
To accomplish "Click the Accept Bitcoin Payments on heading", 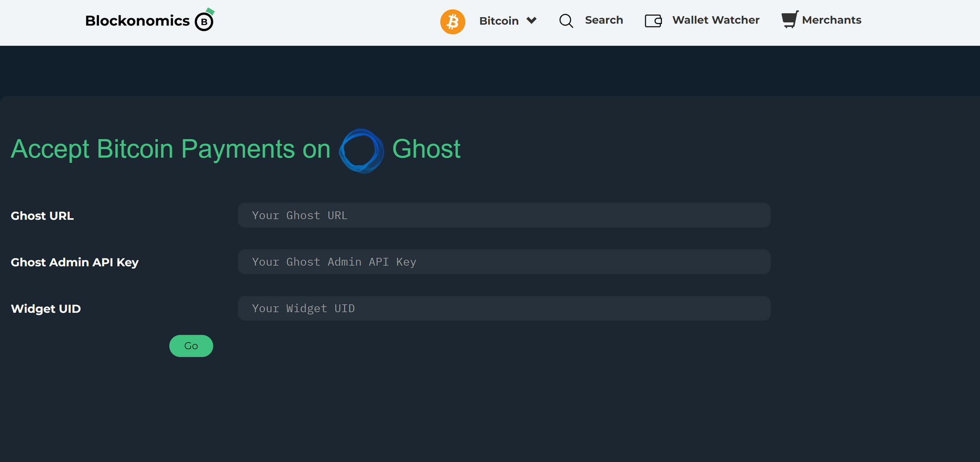I will tap(171, 149).
